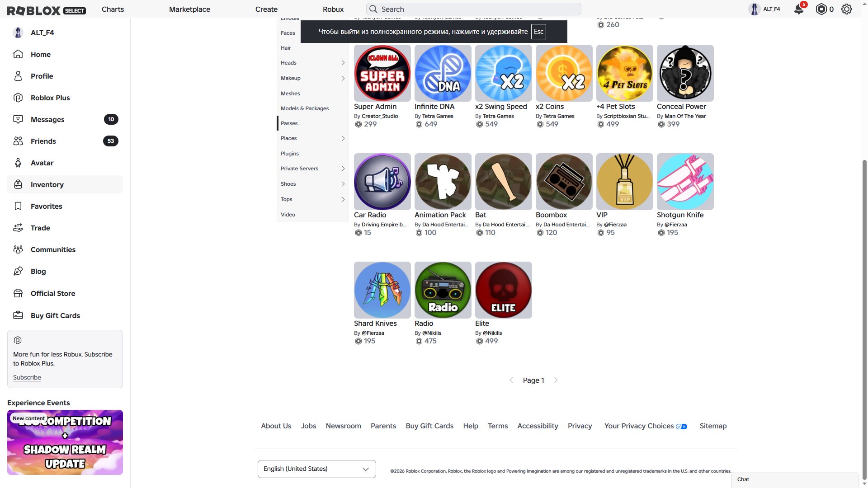This screenshot has height=488, width=868.
Task: Click the Communities sidebar icon
Action: click(x=18, y=249)
